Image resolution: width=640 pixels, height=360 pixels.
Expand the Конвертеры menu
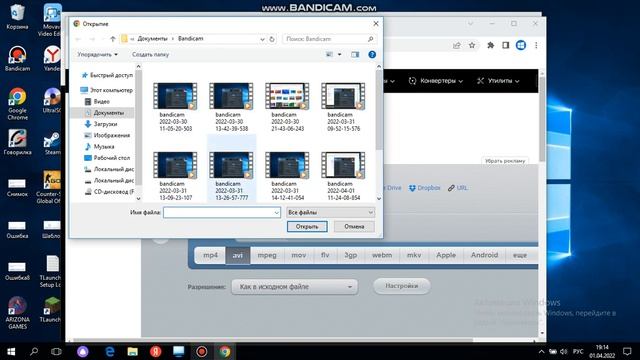pos(436,81)
